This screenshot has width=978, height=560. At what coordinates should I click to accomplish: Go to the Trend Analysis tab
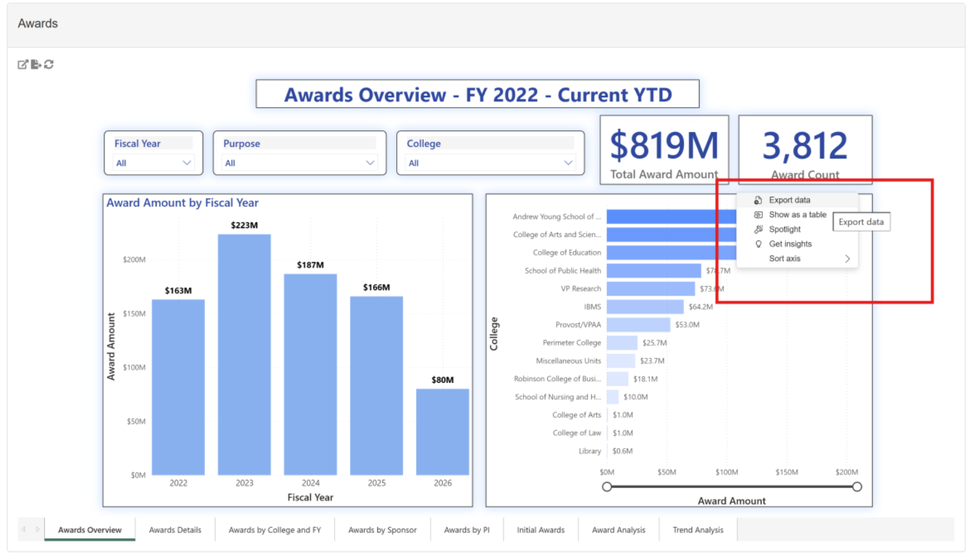coord(698,530)
